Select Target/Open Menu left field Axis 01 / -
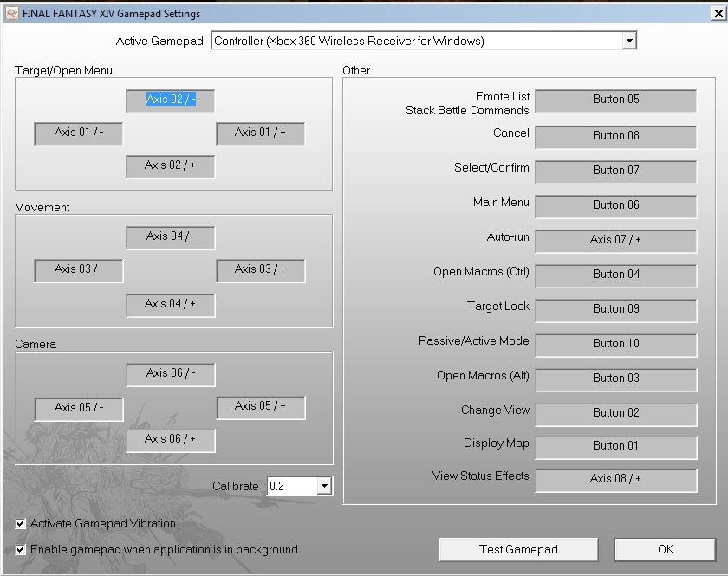The image size is (728, 576). tap(79, 133)
